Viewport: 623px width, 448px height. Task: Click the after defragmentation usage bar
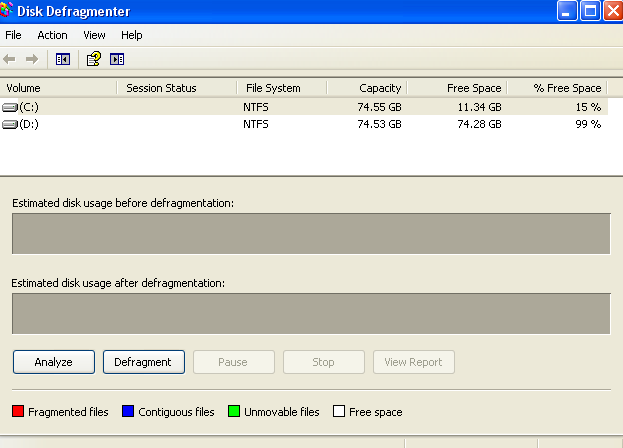tap(311, 314)
